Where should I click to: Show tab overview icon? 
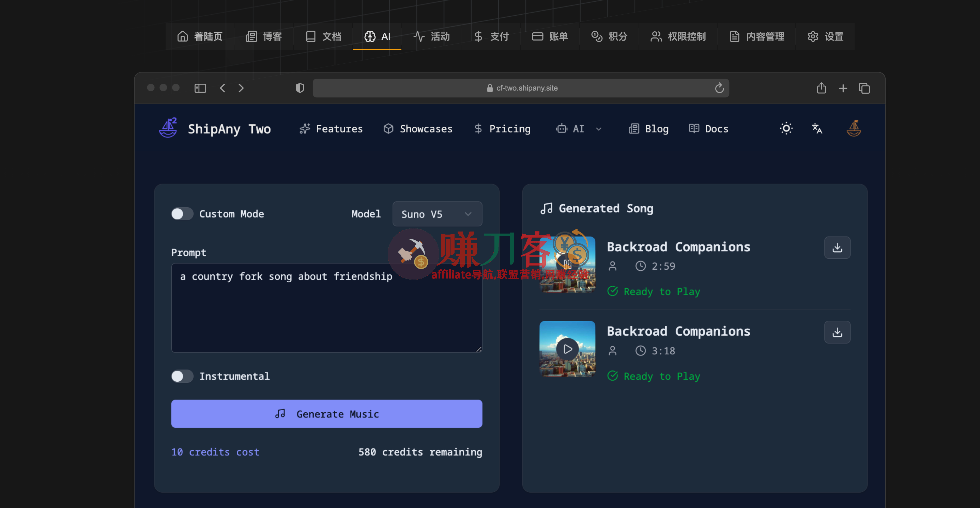[x=864, y=88]
